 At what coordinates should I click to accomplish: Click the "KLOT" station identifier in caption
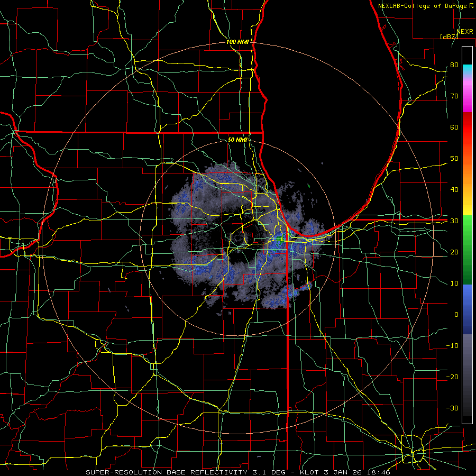[x=309, y=472]
